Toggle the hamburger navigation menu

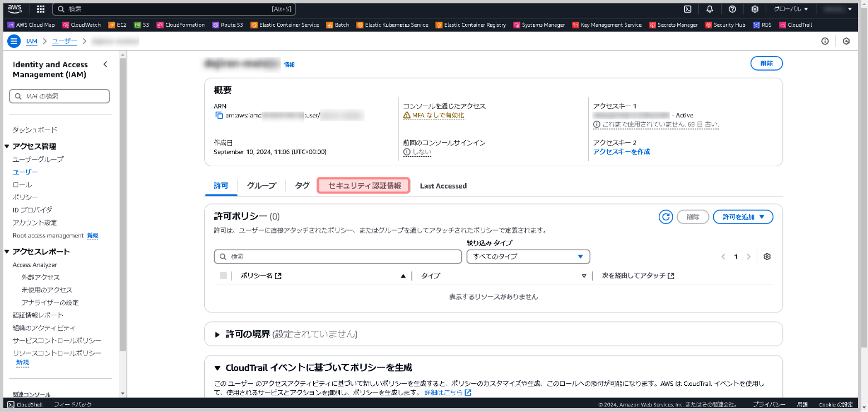click(x=14, y=41)
